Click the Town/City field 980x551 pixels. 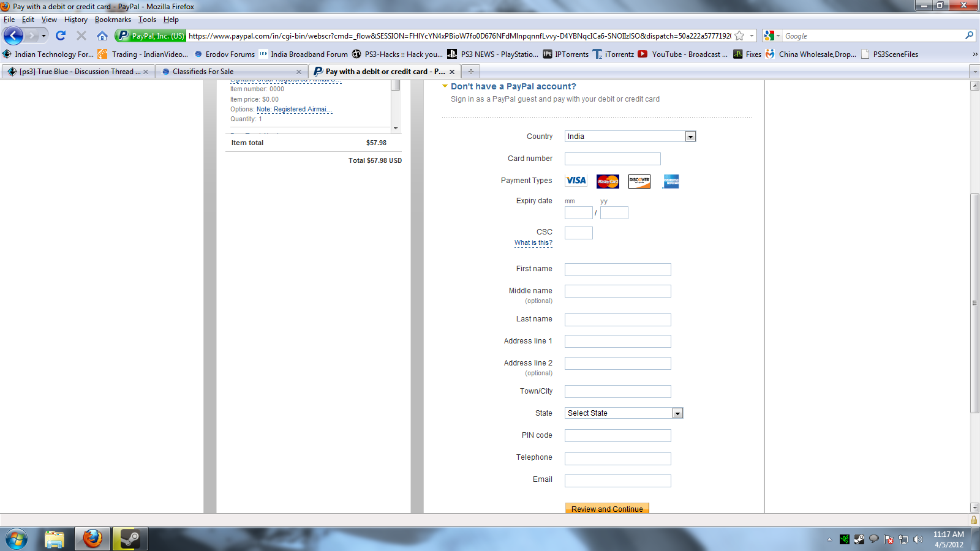click(x=618, y=392)
